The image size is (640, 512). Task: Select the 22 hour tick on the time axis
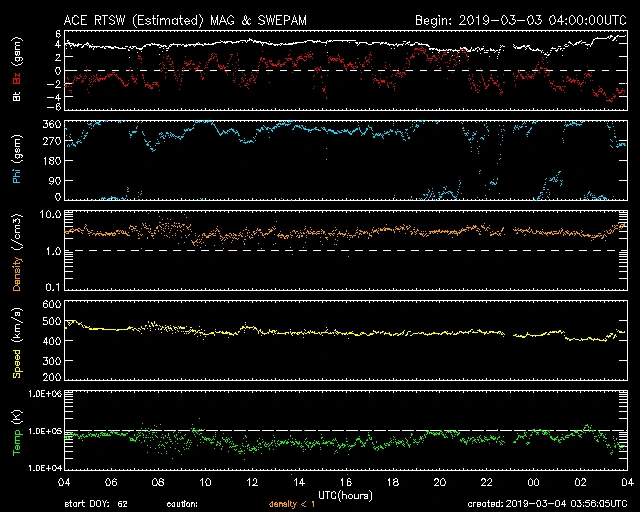click(x=486, y=481)
